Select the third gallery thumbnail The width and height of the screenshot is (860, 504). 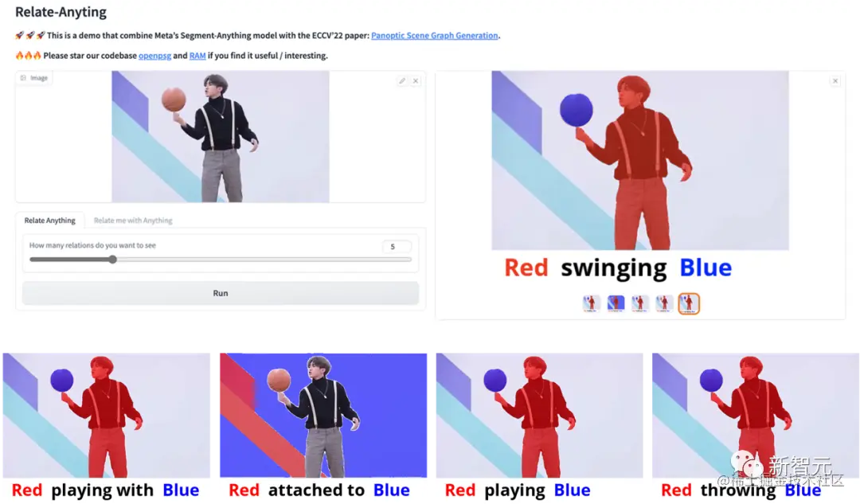pos(639,303)
